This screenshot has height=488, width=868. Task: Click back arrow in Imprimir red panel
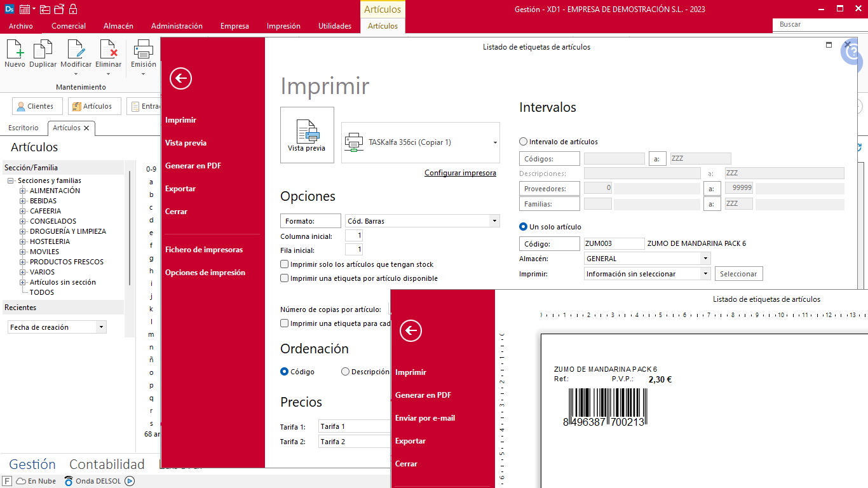tap(181, 78)
